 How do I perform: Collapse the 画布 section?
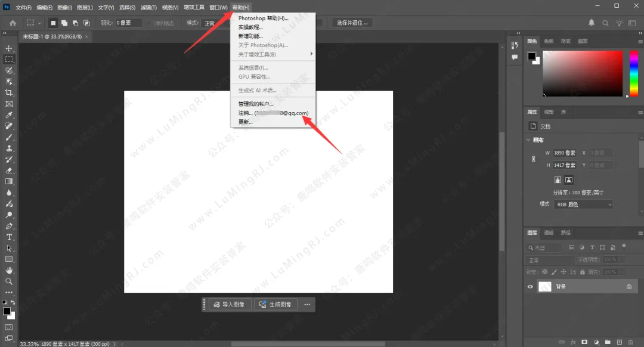click(x=528, y=140)
